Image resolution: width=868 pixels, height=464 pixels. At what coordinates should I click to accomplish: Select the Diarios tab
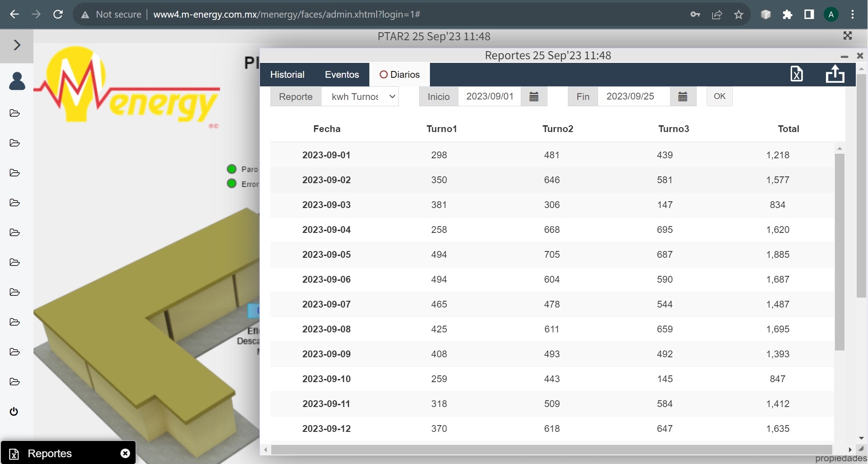[x=400, y=75]
